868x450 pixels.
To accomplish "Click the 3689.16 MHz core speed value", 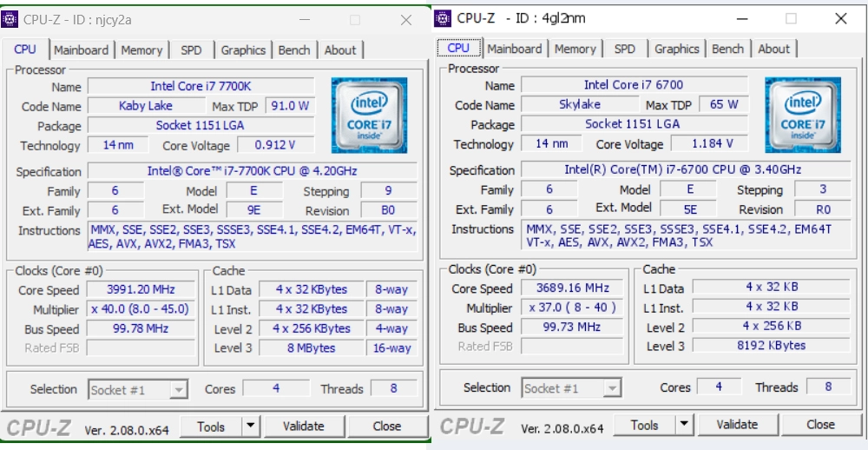I will pos(572,288).
